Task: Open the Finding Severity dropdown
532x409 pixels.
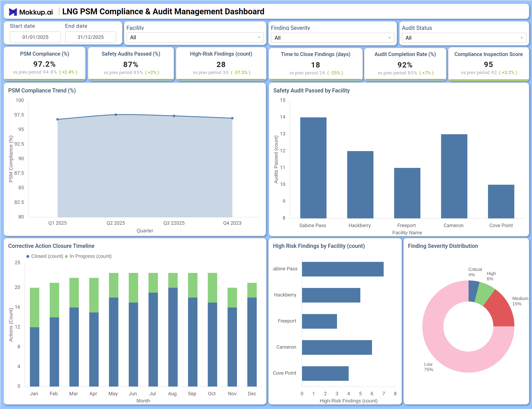Action: pos(332,38)
